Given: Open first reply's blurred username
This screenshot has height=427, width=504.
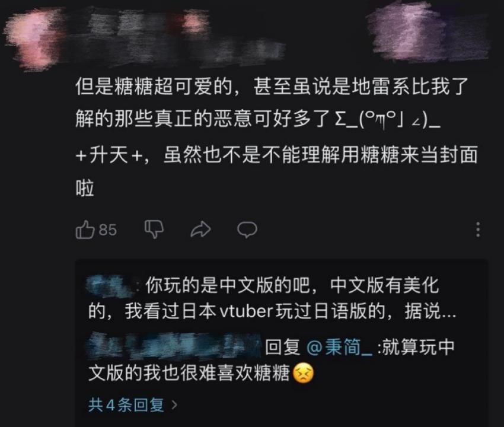Looking at the screenshot, I should [111, 286].
